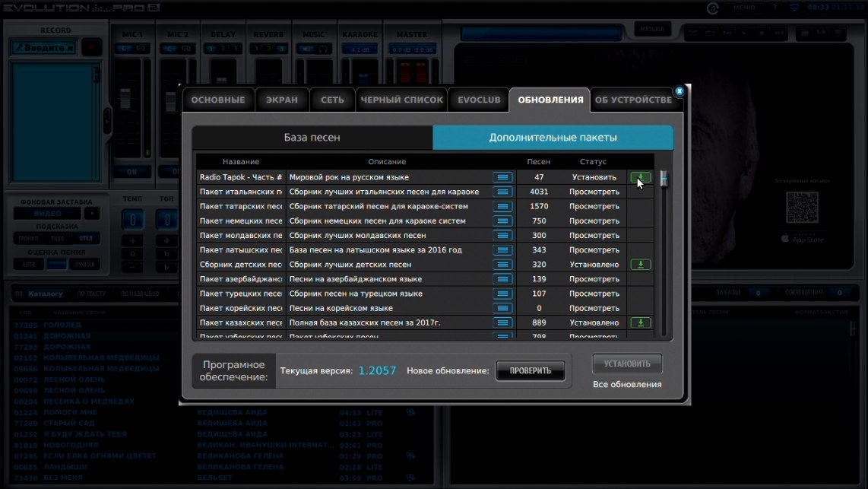Click the next track control in player
The height and width of the screenshot is (489, 868).
779,33
